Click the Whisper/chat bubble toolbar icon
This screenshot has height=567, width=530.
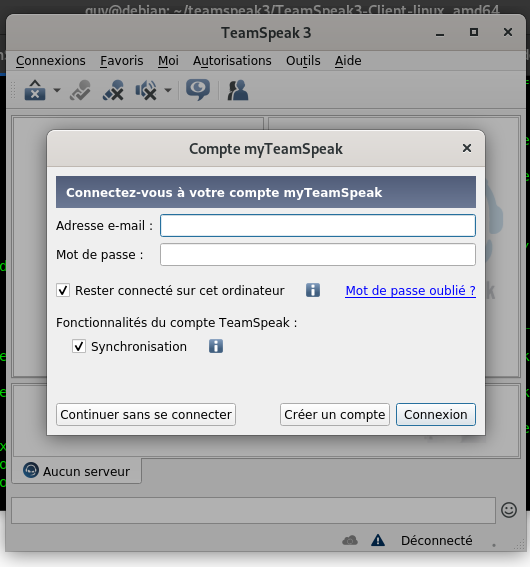(198, 90)
